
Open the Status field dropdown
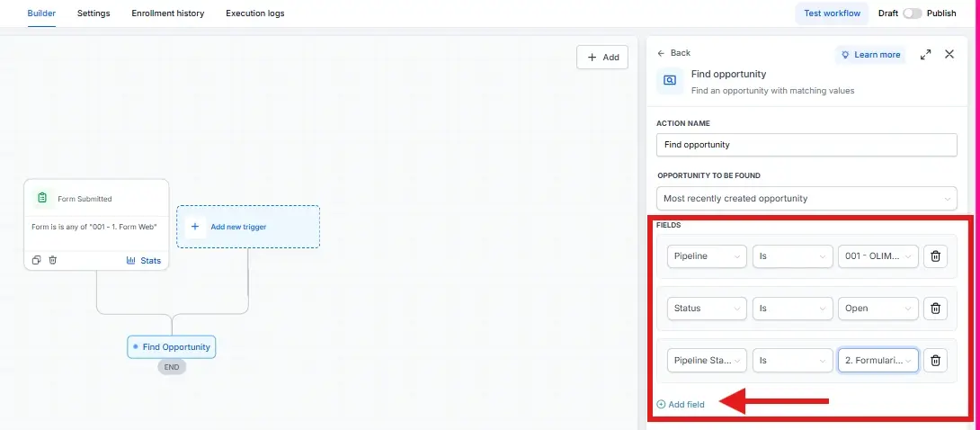click(707, 309)
